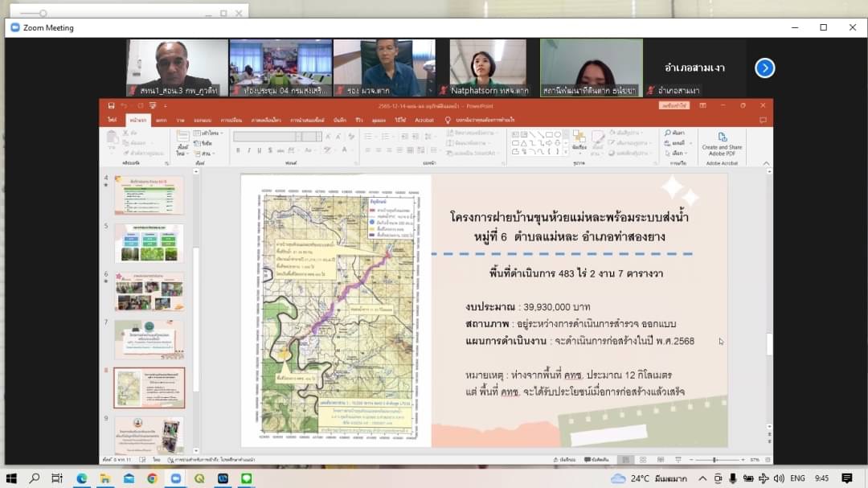Click the New Slide button

[182, 142]
